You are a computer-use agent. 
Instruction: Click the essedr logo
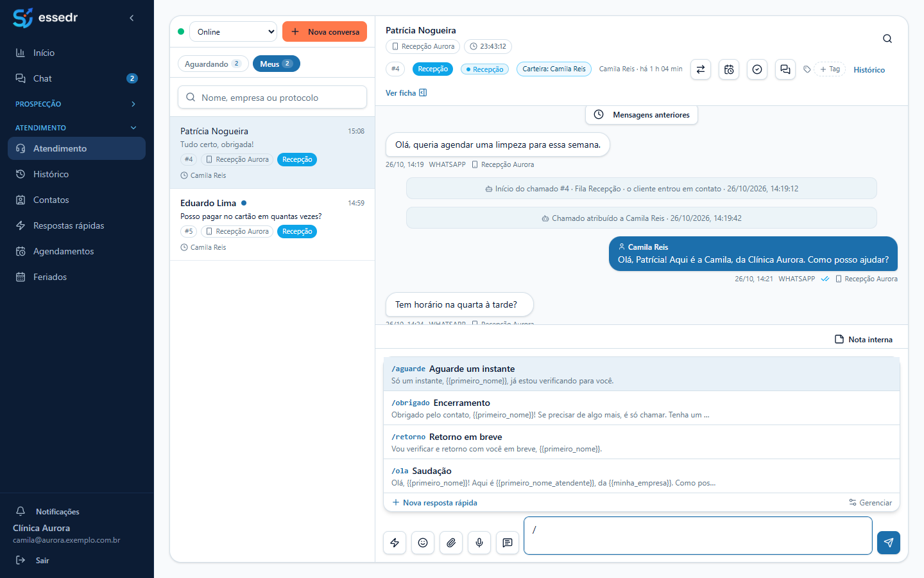(x=45, y=18)
